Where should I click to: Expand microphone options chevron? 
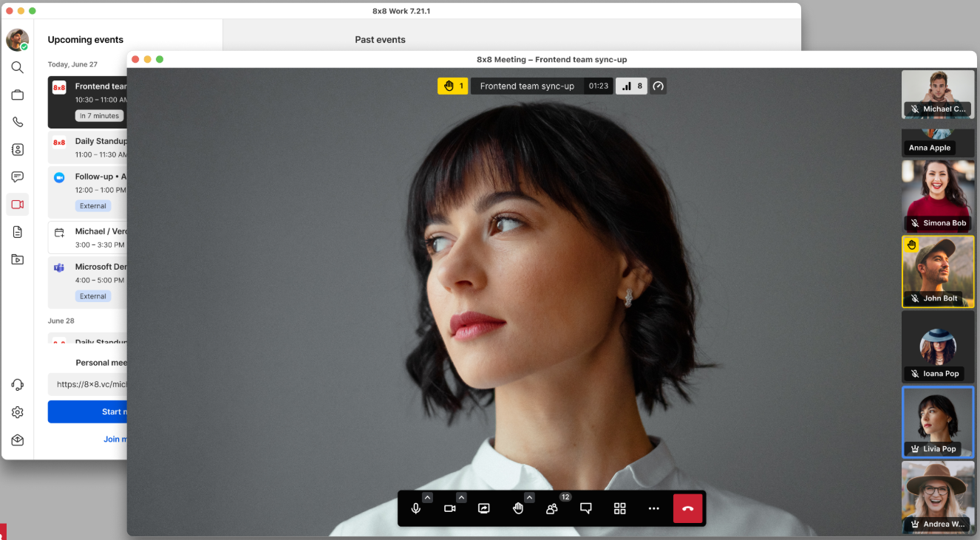click(x=427, y=498)
